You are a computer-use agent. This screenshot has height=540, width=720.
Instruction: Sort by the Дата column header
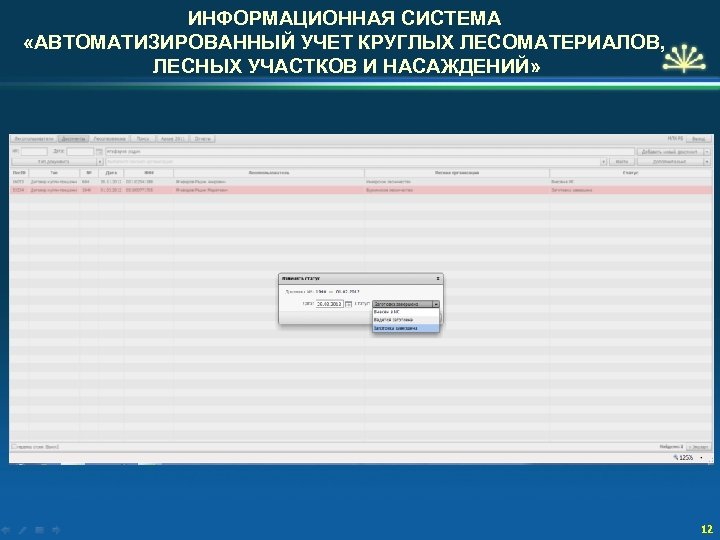coord(111,173)
